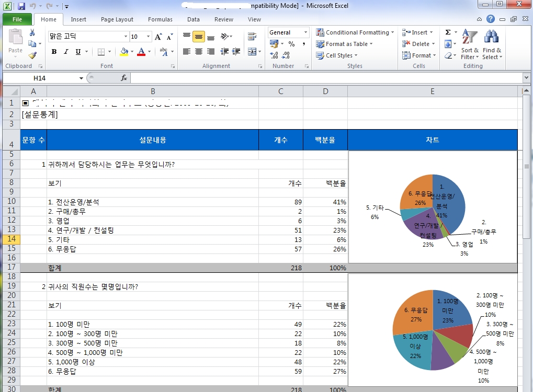Apply Comma Style number format

(x=303, y=44)
